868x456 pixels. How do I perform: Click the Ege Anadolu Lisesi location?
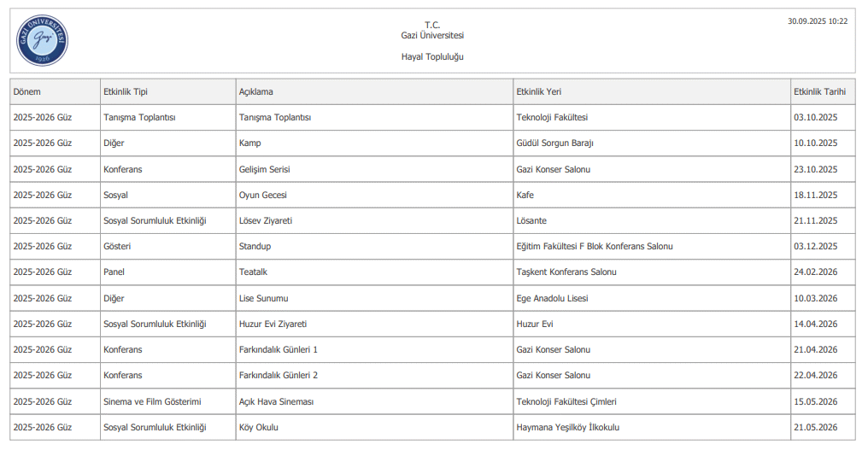pyautogui.click(x=552, y=298)
